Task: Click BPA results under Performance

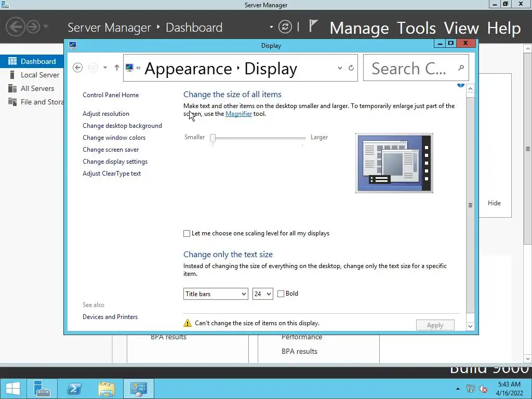Action: tap(299, 352)
